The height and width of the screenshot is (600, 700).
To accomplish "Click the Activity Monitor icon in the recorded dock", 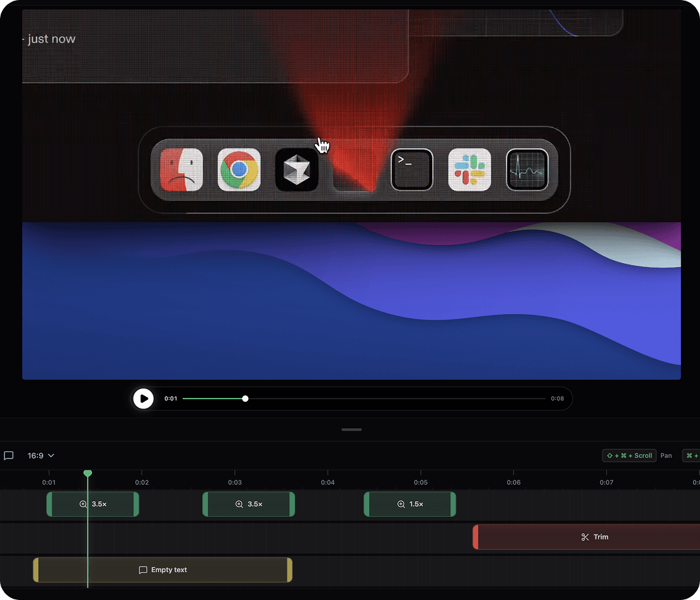I will (527, 169).
